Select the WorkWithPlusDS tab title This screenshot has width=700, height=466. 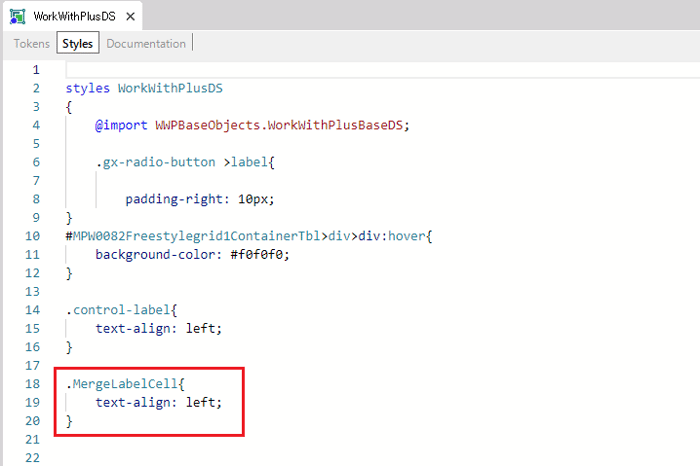pyautogui.click(x=73, y=17)
